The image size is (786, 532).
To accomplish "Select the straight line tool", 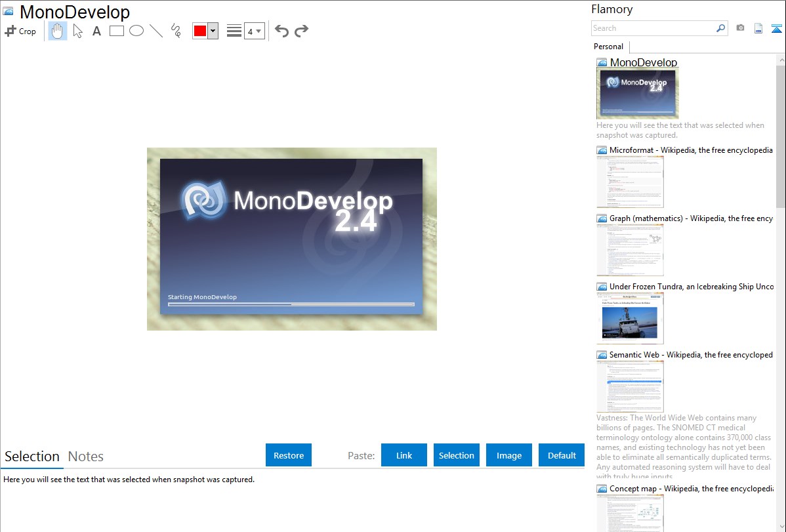I will coord(156,31).
